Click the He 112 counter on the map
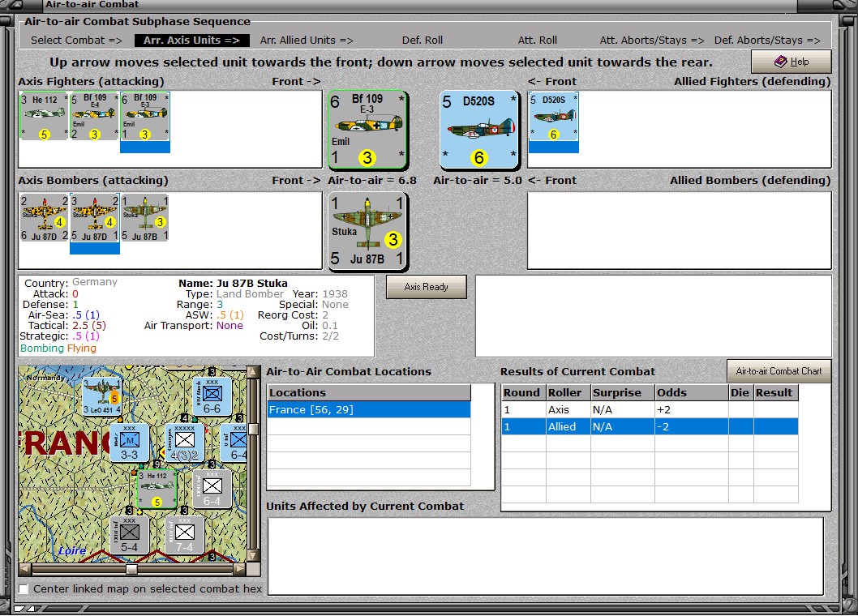 click(157, 489)
